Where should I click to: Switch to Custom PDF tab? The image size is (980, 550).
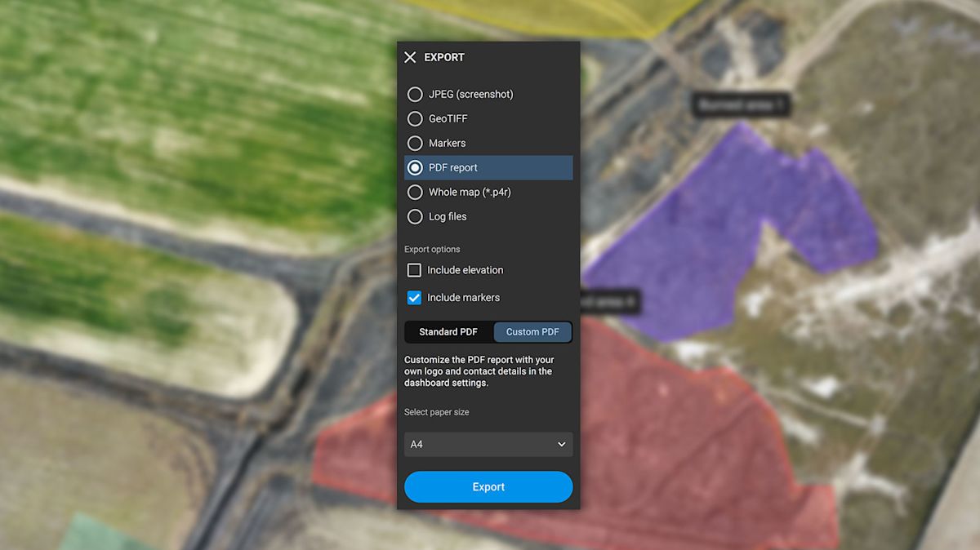532,332
